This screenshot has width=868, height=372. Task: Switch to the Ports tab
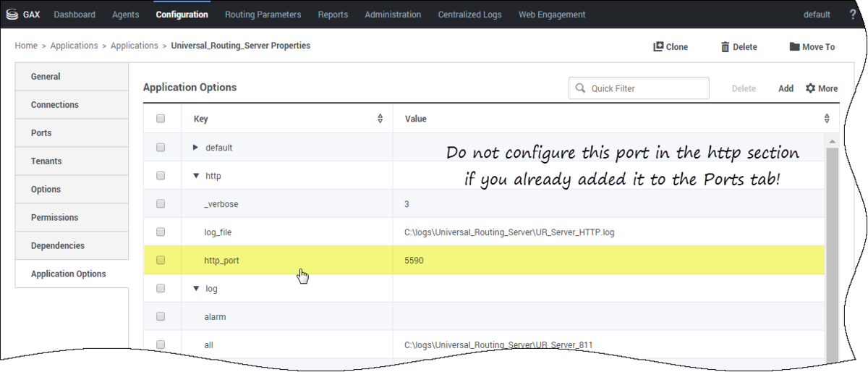coord(72,133)
